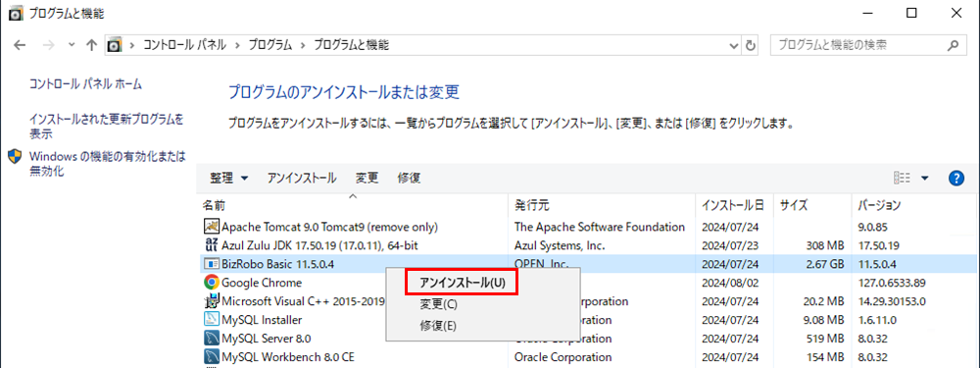Sort by バージョン column header
The width and height of the screenshot is (980, 368).
[x=914, y=205]
